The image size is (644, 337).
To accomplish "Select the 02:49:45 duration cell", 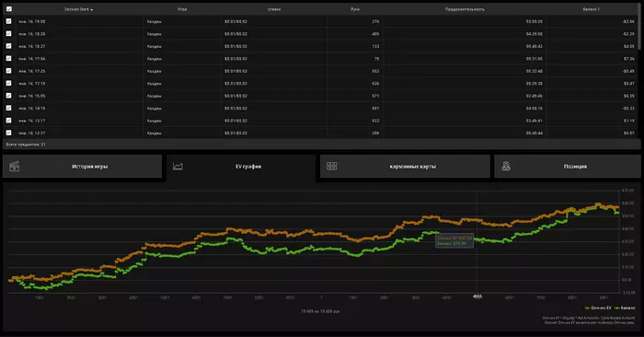I will pyautogui.click(x=534, y=96).
